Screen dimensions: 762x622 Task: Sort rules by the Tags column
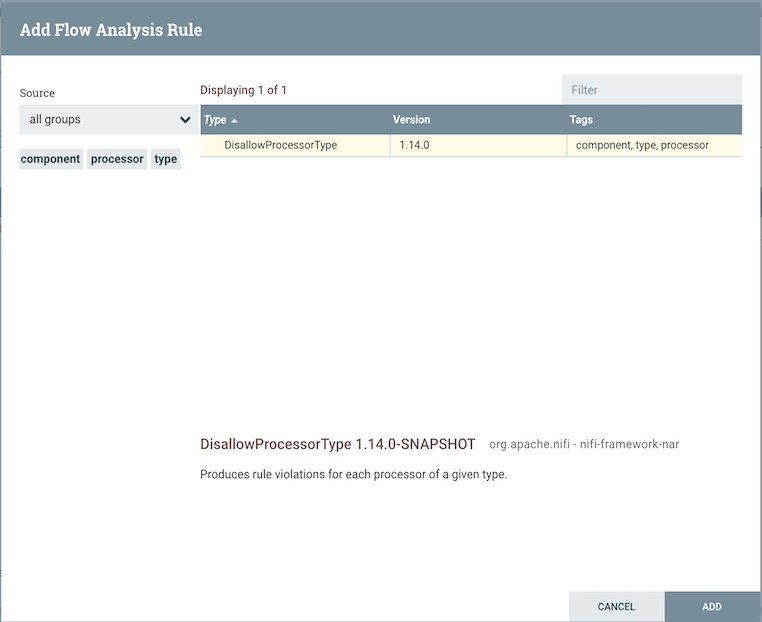point(581,120)
